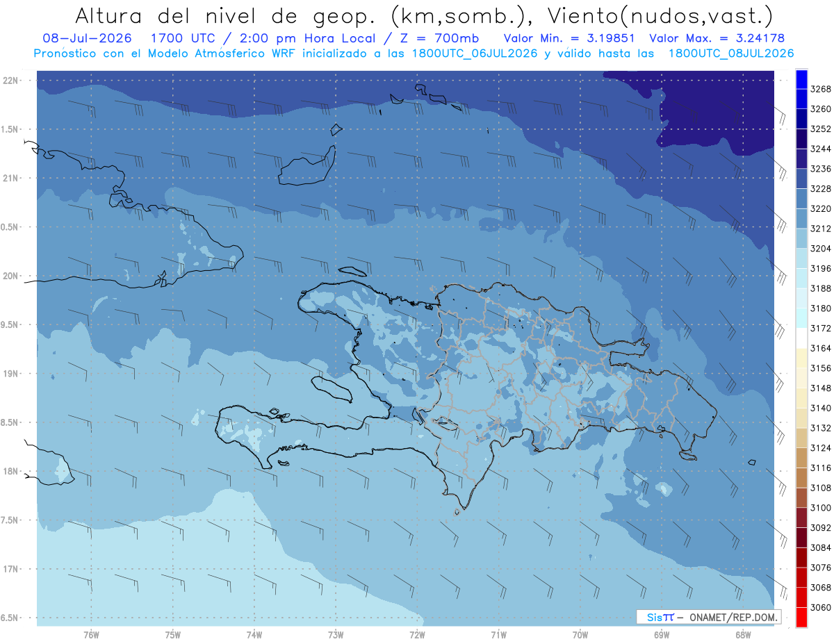This screenshot has height=644, width=834.
Task: Click the bright blue swatch above 3268
Action: coord(801,79)
